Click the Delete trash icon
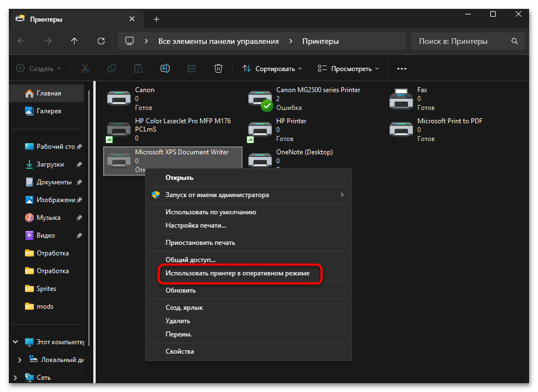 point(218,68)
